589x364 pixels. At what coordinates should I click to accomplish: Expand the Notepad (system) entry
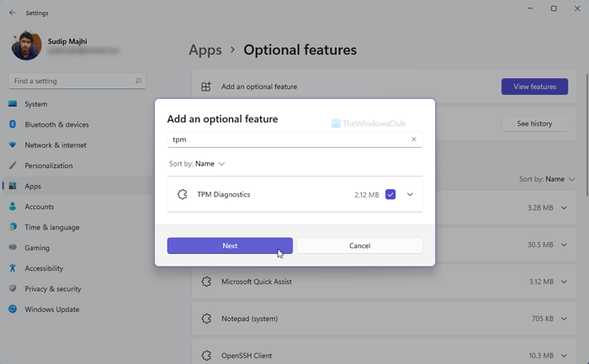[564, 319]
